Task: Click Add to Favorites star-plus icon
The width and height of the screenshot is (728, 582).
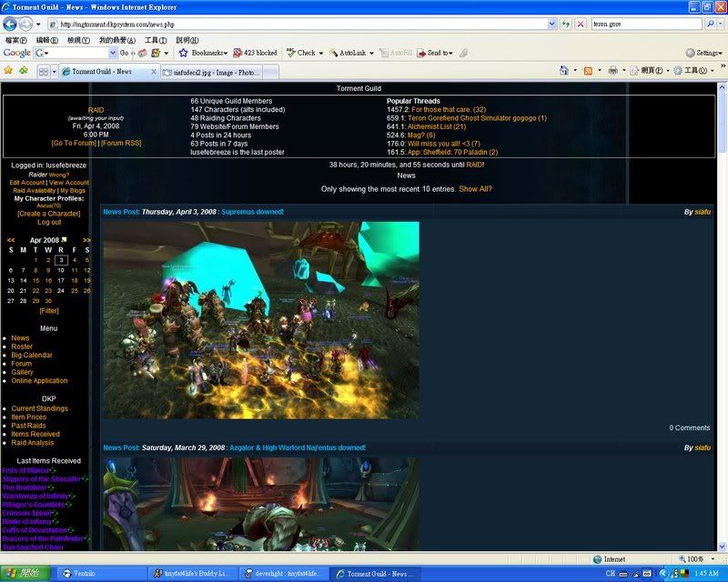Action: coord(24,71)
